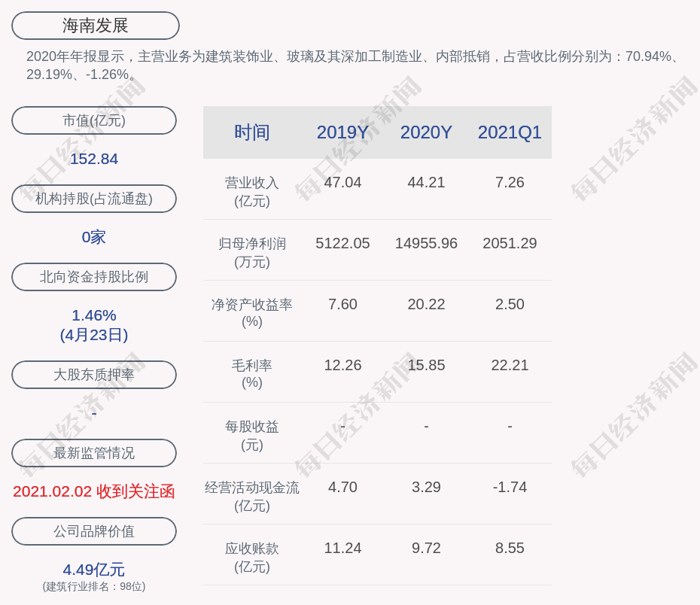The image size is (700, 605).
Task: Select net profit value 14955.96
Action: [426, 243]
